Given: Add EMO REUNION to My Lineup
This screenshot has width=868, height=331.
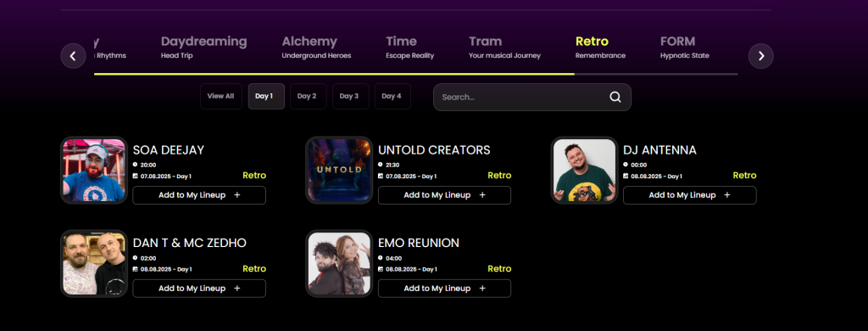Looking at the screenshot, I should (444, 289).
